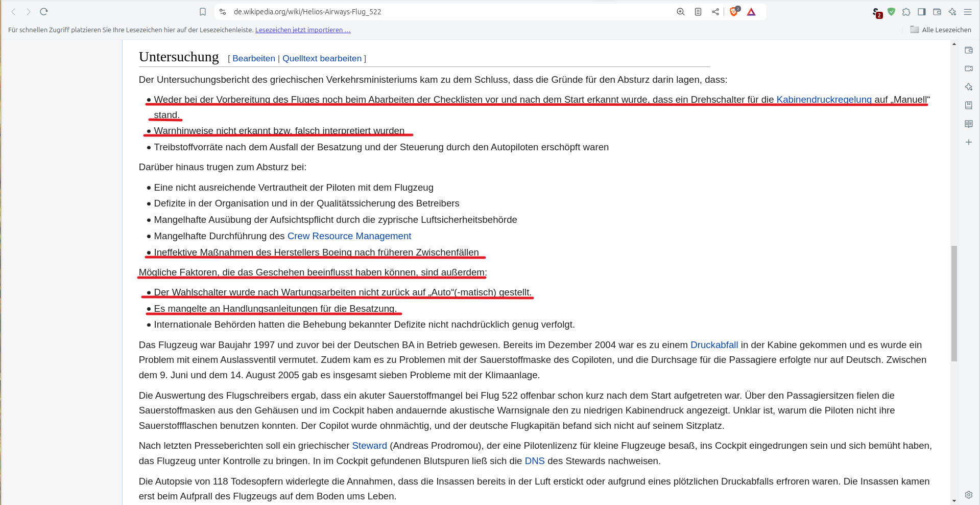Screen dimensions: 980x505
Task: Click 'Lesezeichen jetzt importieren' link
Action: click(x=303, y=30)
